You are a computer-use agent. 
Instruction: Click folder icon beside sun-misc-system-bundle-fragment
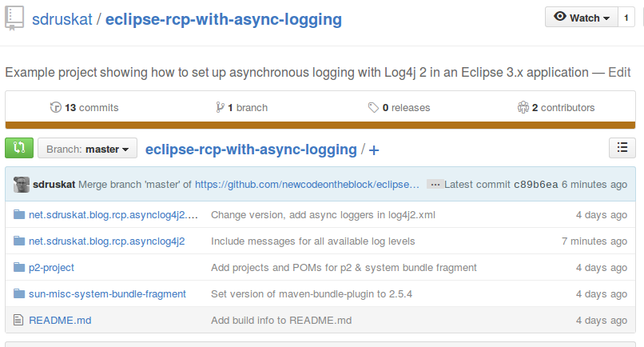[19, 293]
